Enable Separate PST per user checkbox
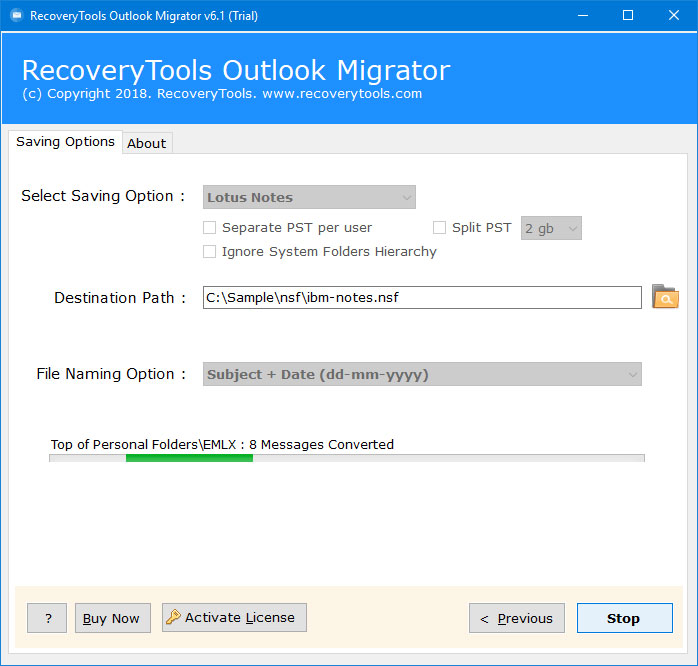The image size is (698, 666). pyautogui.click(x=209, y=227)
